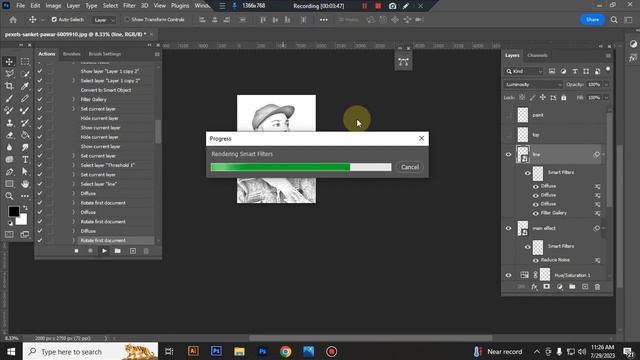Open the Filter menu

(x=129, y=6)
